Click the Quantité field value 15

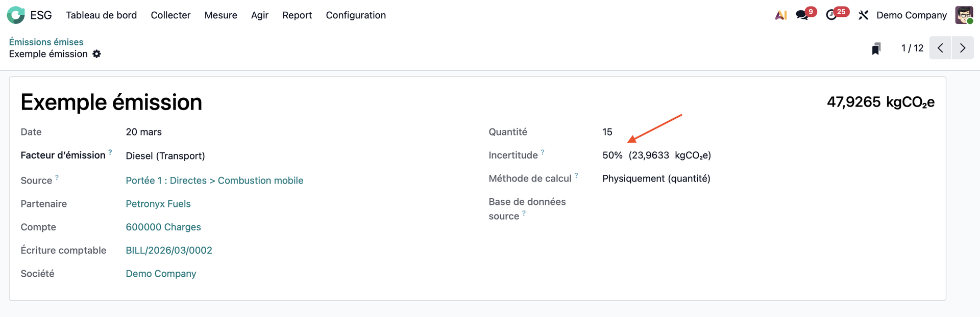pos(607,132)
